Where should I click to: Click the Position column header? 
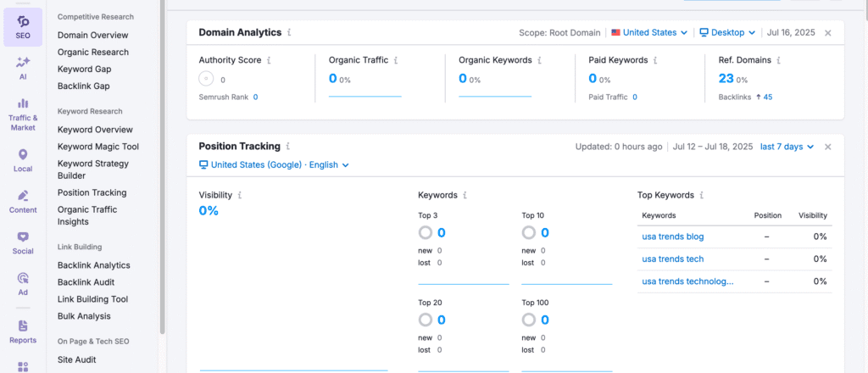767,215
